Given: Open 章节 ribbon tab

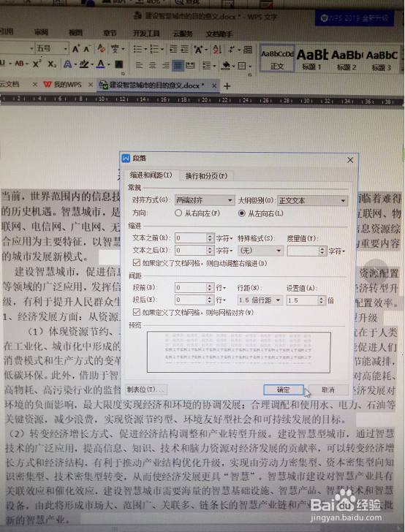Looking at the screenshot, I should pyautogui.click(x=110, y=33).
